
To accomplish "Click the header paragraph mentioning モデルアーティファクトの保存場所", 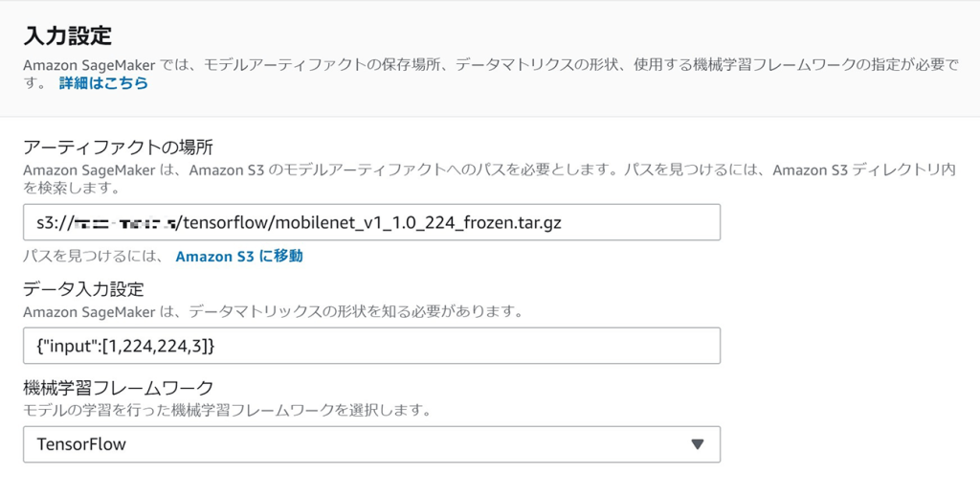I will tap(491, 73).
